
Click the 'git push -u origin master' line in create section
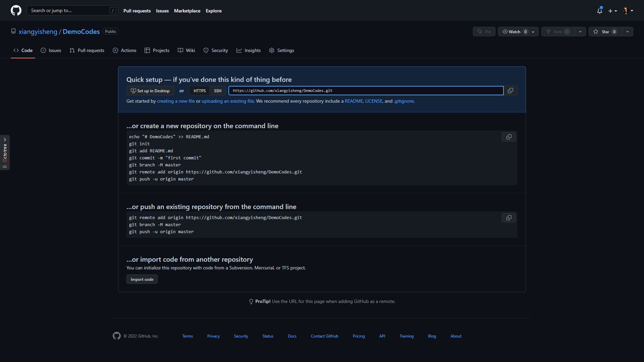pyautogui.click(x=161, y=179)
